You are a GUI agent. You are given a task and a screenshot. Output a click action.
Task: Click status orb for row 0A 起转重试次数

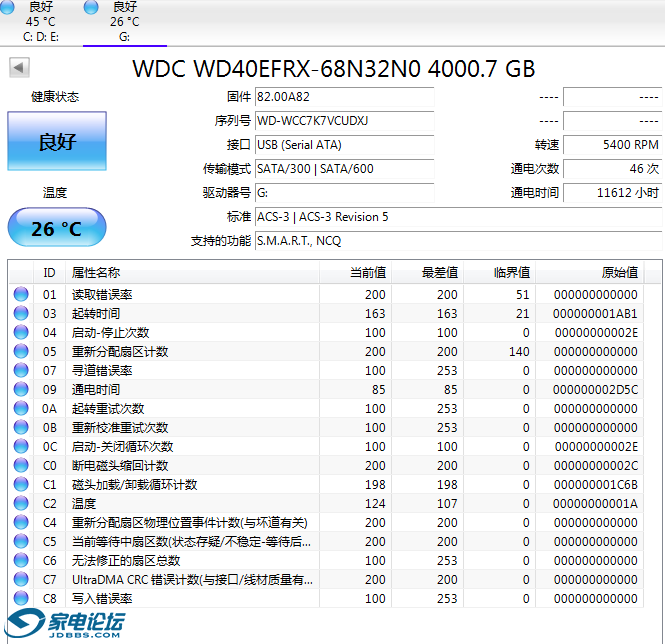(21, 408)
